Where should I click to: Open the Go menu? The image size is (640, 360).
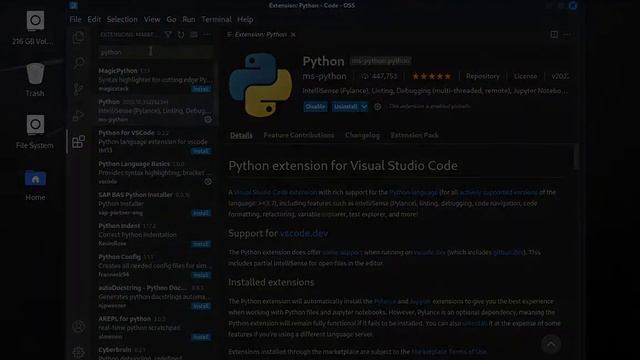pos(171,20)
